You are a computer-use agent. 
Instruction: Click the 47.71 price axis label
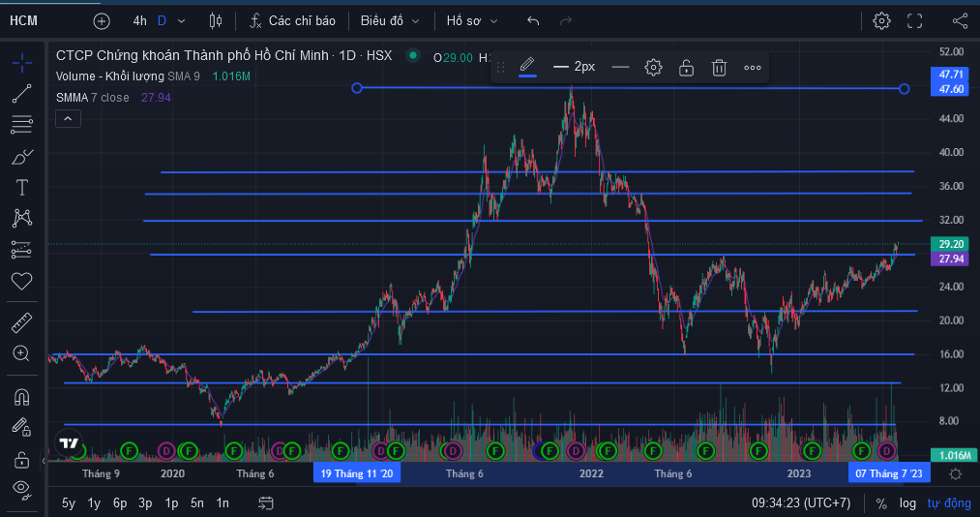point(950,75)
